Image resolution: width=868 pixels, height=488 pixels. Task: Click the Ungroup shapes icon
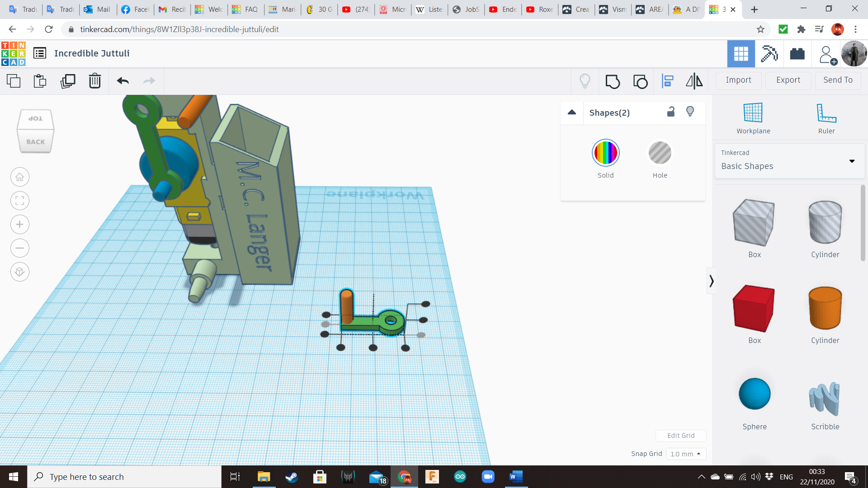[x=640, y=81]
